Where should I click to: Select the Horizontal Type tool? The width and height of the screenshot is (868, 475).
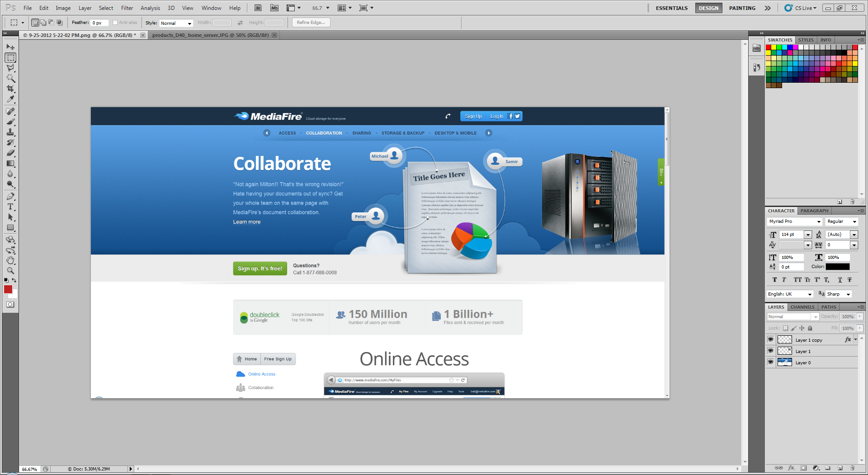(10, 207)
